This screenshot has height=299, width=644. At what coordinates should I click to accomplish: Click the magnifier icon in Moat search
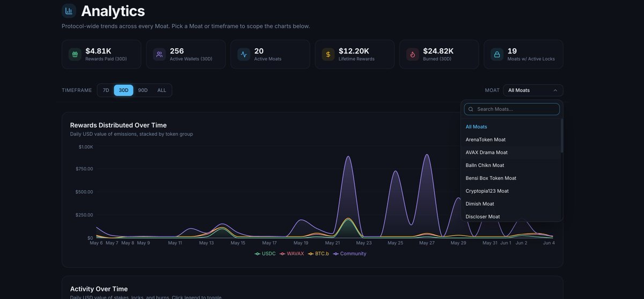[471, 109]
